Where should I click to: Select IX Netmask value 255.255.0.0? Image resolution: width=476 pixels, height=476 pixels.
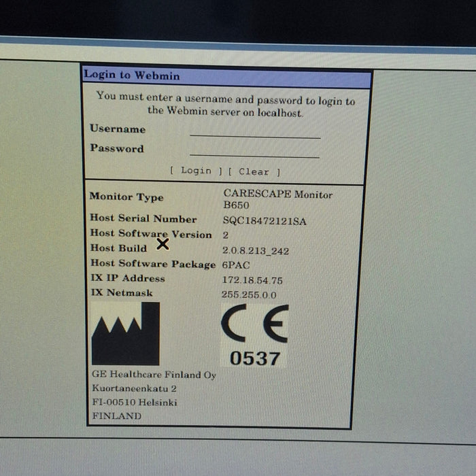click(249, 294)
